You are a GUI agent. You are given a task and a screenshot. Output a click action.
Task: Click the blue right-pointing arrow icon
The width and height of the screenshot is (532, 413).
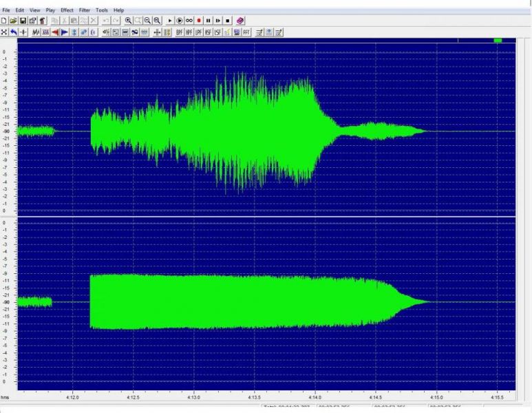point(64,32)
